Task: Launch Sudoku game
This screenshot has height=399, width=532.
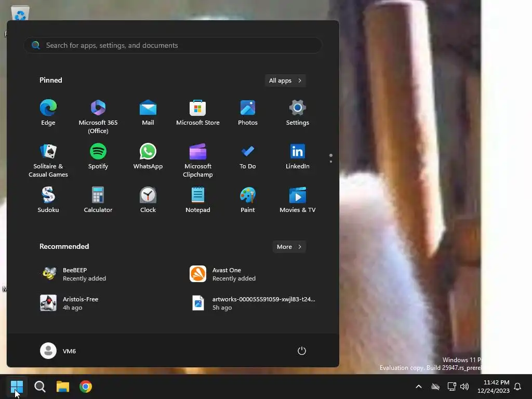Action: [48, 200]
